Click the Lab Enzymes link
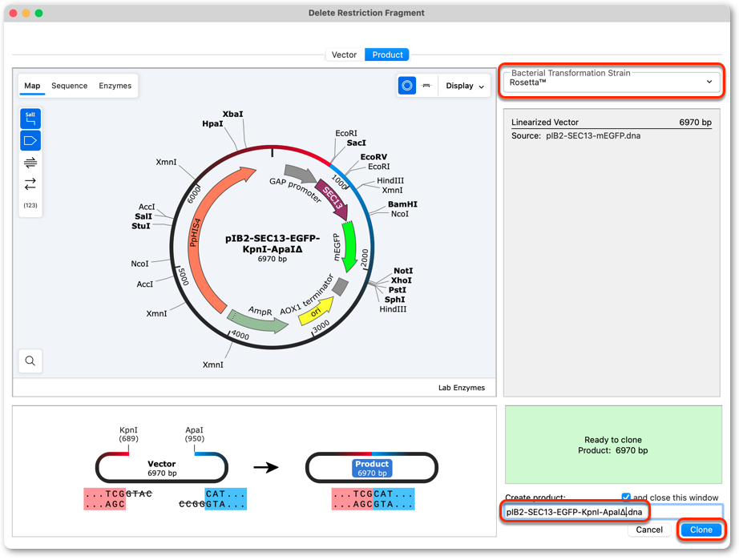The height and width of the screenshot is (560, 739). pyautogui.click(x=462, y=388)
